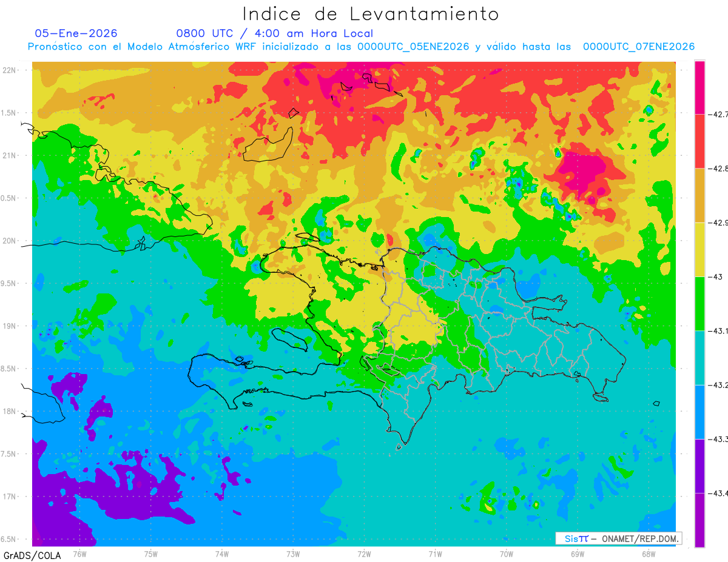Screen dimensions: 728x562
Task: Click the 'GrADS/COLA' credit label
Action: [x=32, y=555]
